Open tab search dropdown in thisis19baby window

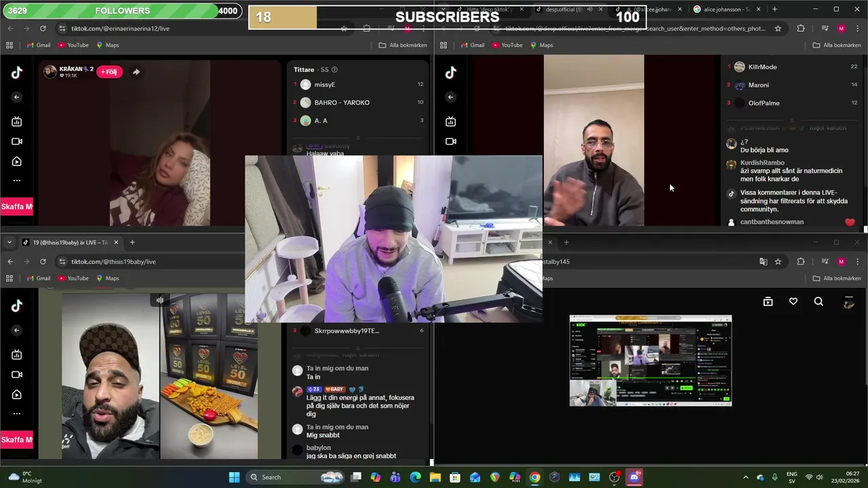tap(9, 243)
